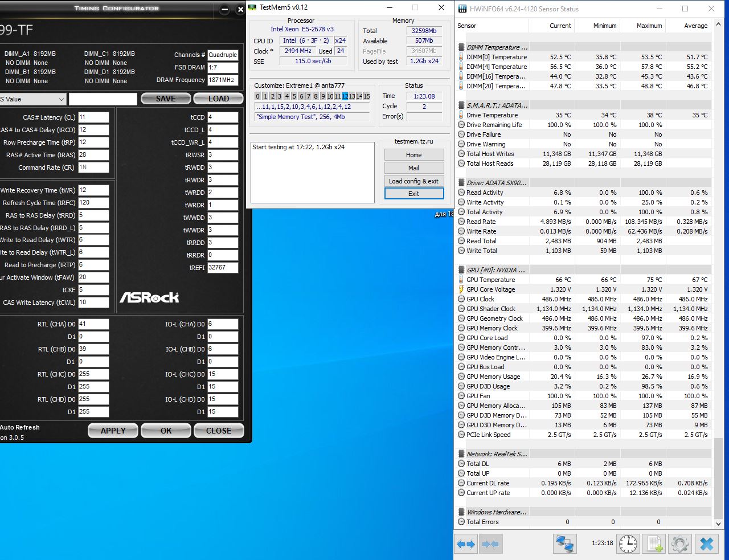The width and height of the screenshot is (729, 560).
Task: Click the thermometer icon beside GPU Temperature
Action: pos(461,280)
